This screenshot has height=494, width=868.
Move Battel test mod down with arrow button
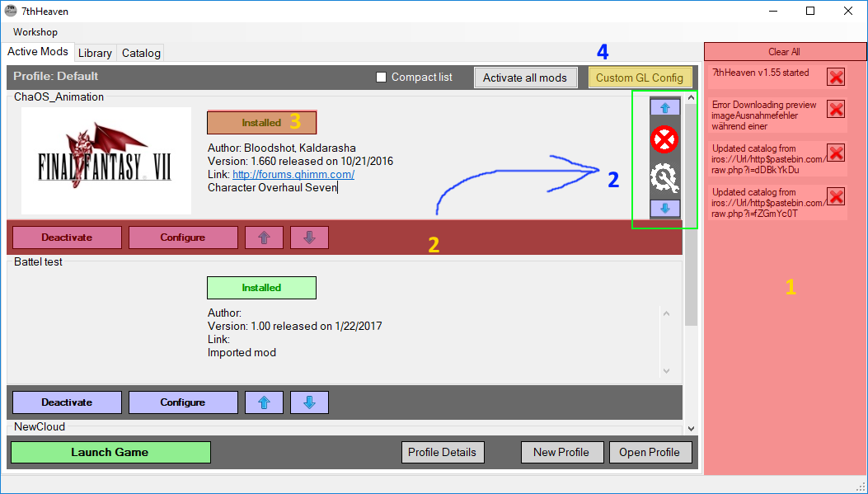click(309, 402)
